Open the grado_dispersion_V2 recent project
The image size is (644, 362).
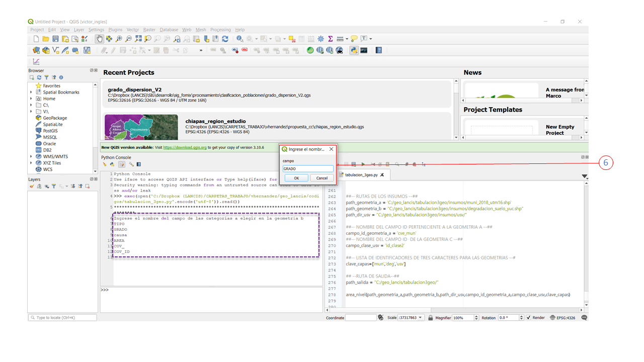(x=276, y=94)
